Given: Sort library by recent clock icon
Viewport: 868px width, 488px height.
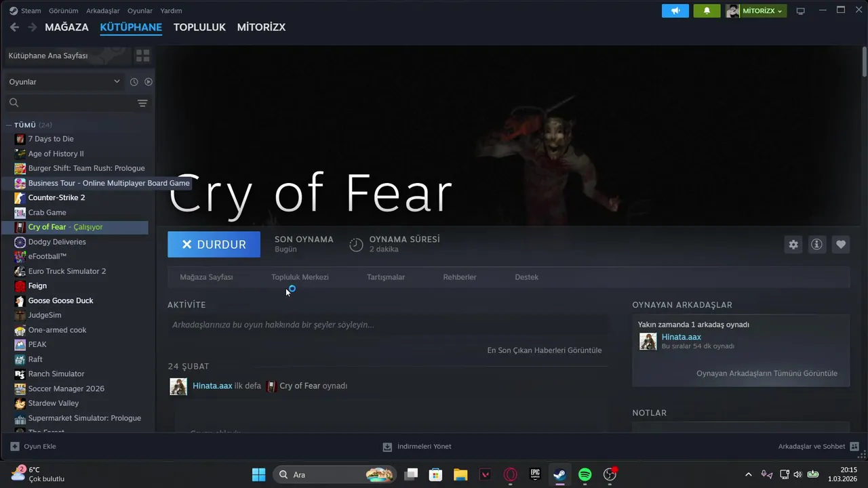Looking at the screenshot, I should tap(134, 82).
